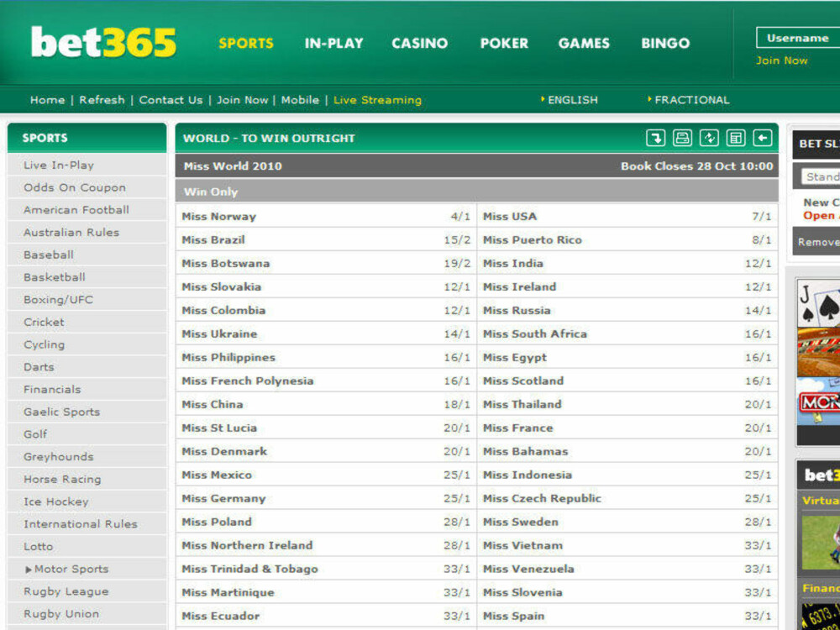Open the Mobile link

300,100
